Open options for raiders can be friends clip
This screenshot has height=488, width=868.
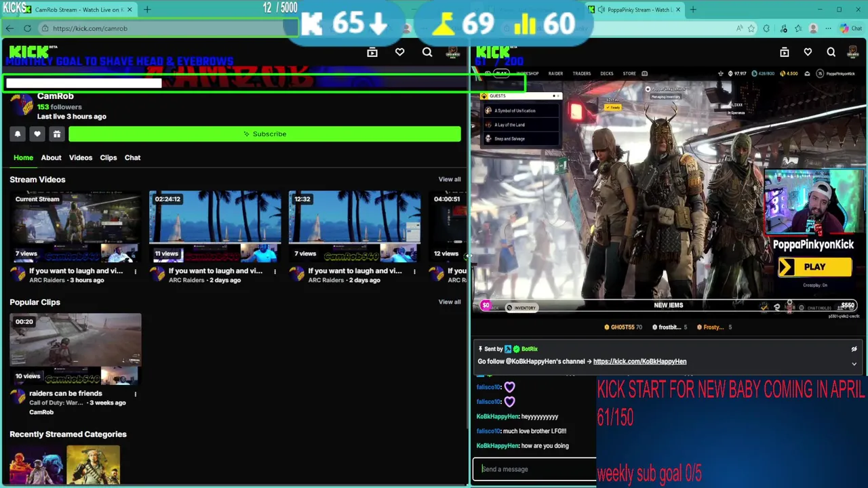pos(135,394)
